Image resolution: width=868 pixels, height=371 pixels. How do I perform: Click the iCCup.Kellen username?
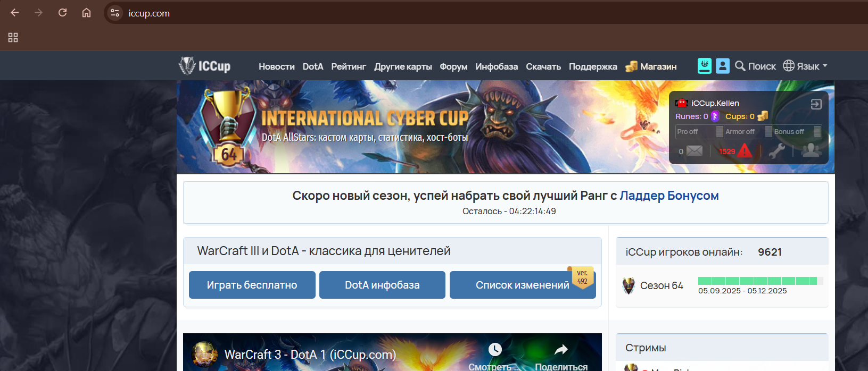pos(715,103)
